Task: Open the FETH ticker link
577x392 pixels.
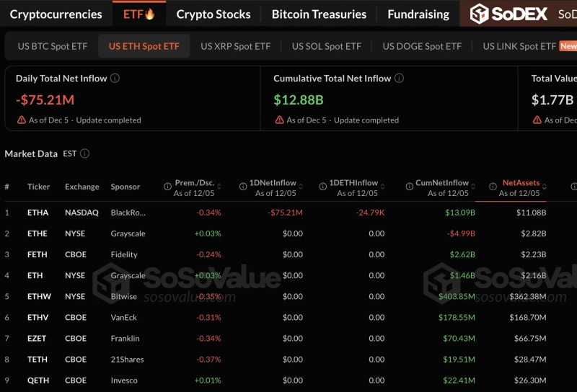Action: click(x=38, y=254)
